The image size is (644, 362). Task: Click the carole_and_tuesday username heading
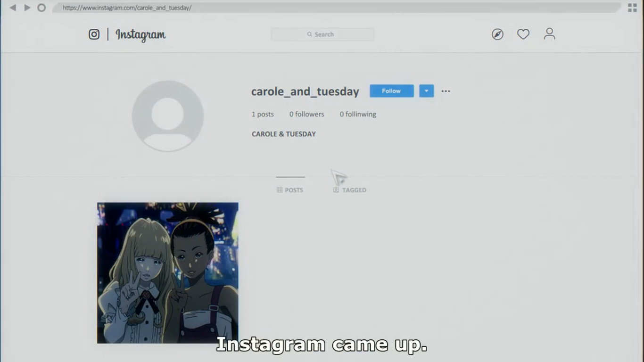click(x=305, y=91)
